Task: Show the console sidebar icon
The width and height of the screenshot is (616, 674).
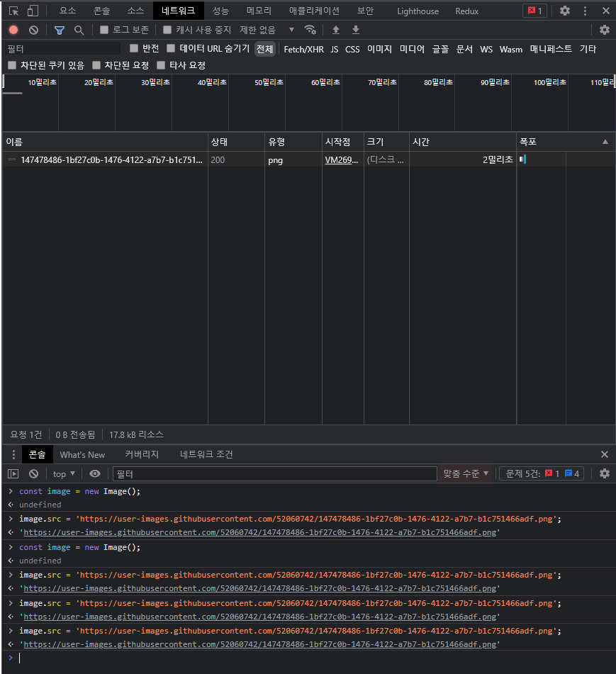Action: (13, 473)
